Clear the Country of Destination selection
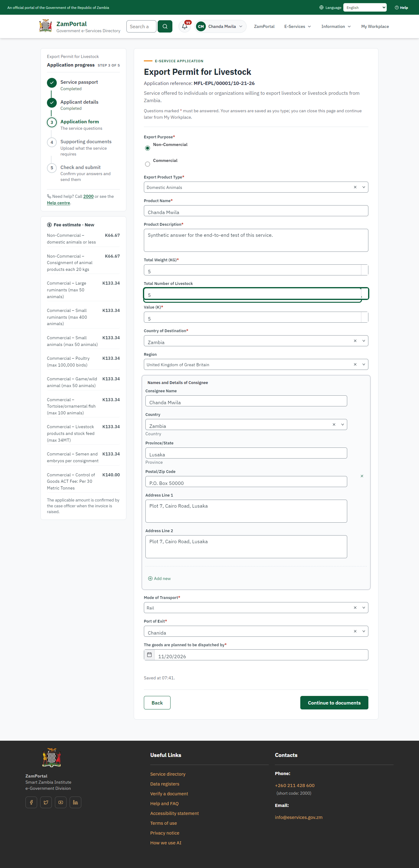The height and width of the screenshot is (868, 419). 355,341
